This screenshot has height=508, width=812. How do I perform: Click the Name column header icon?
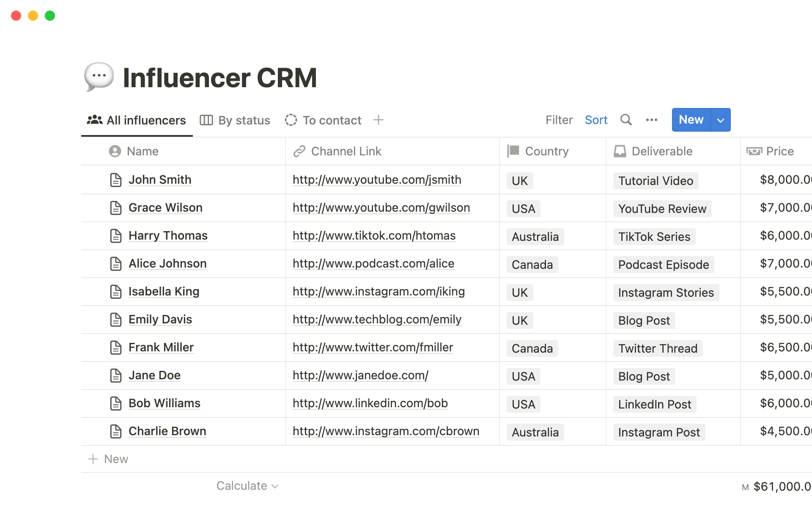115,151
